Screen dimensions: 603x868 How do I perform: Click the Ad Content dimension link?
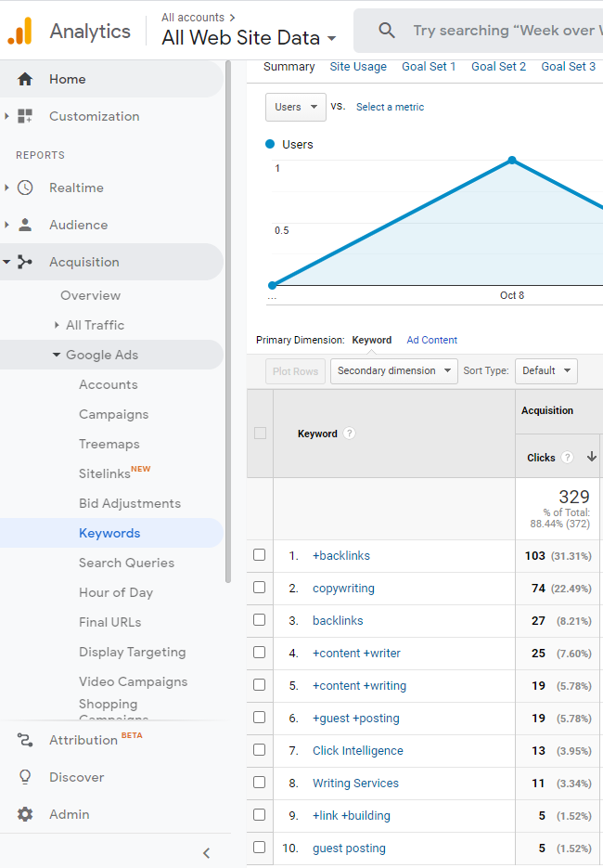click(431, 340)
